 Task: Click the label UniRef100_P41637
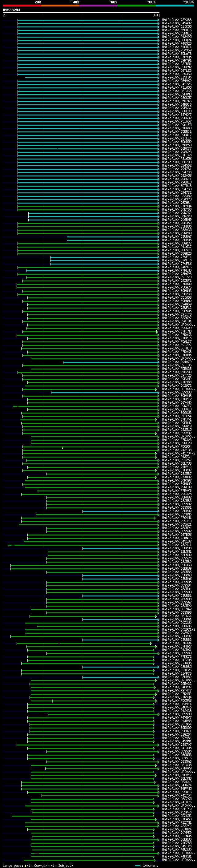pos(177,247)
